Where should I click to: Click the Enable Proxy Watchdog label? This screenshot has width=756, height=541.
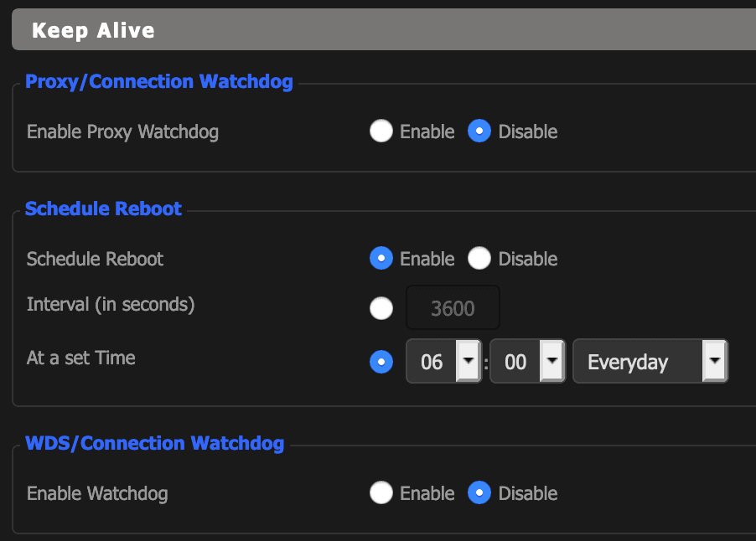coord(122,132)
